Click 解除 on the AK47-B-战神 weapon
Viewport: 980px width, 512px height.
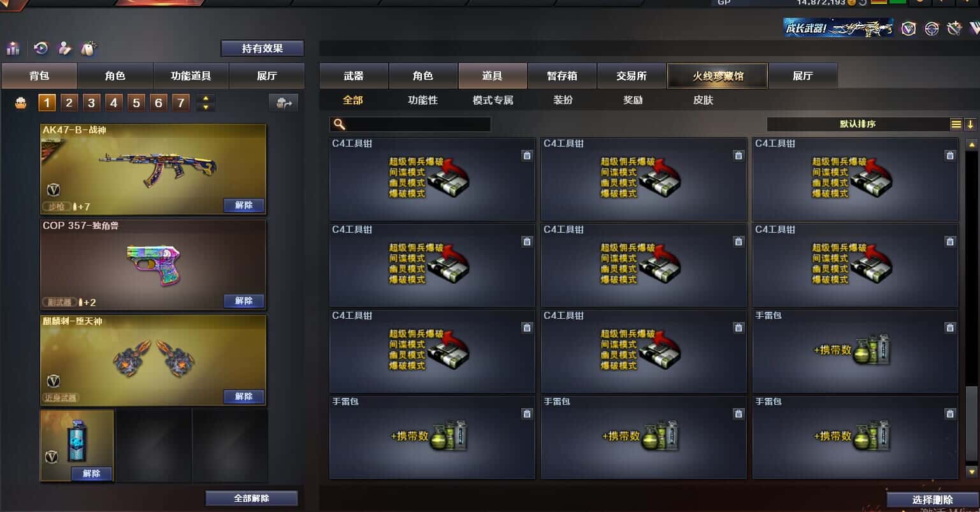pyautogui.click(x=244, y=205)
